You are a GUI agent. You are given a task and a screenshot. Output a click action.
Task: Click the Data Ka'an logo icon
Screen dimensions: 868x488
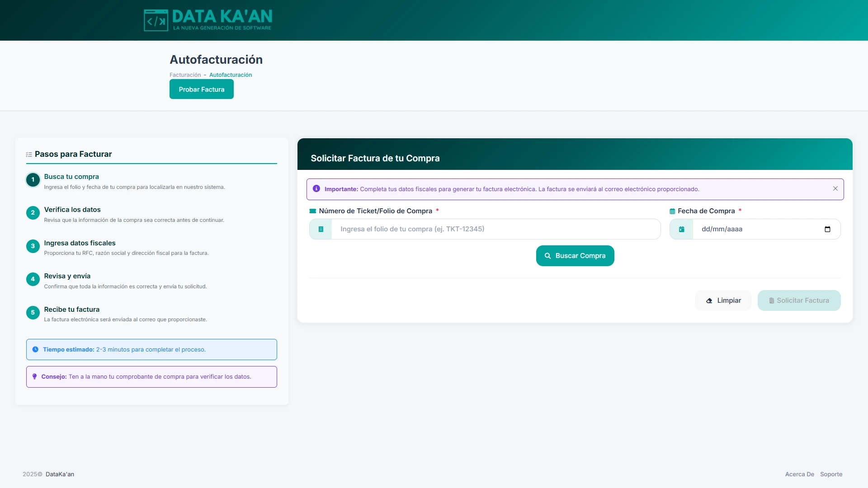(x=156, y=20)
